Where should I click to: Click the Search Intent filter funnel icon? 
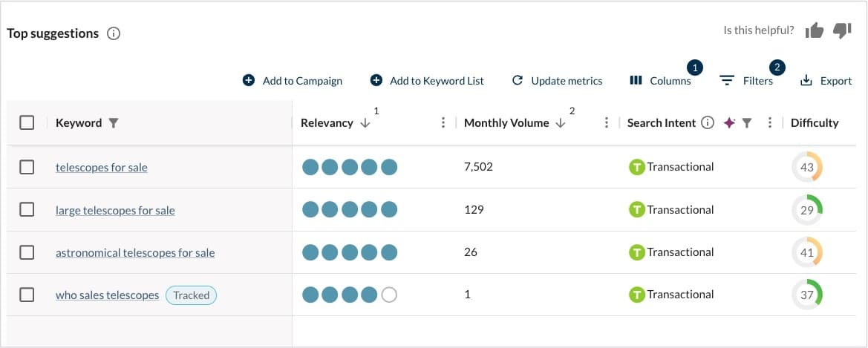747,123
